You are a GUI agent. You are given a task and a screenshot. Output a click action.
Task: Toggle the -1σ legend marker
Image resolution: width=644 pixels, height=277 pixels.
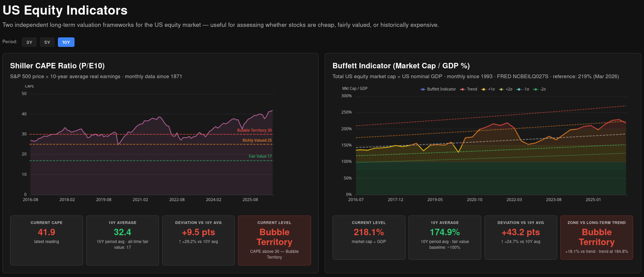(523, 89)
